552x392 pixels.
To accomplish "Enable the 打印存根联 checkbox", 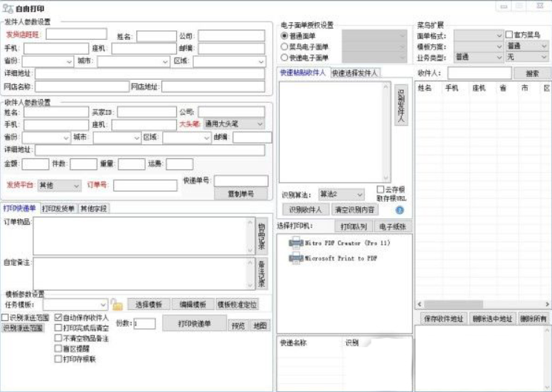I will [x=58, y=359].
